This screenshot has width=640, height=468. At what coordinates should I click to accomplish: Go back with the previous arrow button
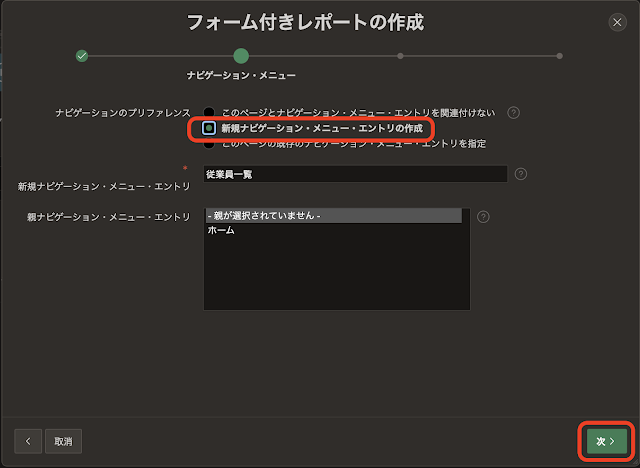tap(28, 441)
